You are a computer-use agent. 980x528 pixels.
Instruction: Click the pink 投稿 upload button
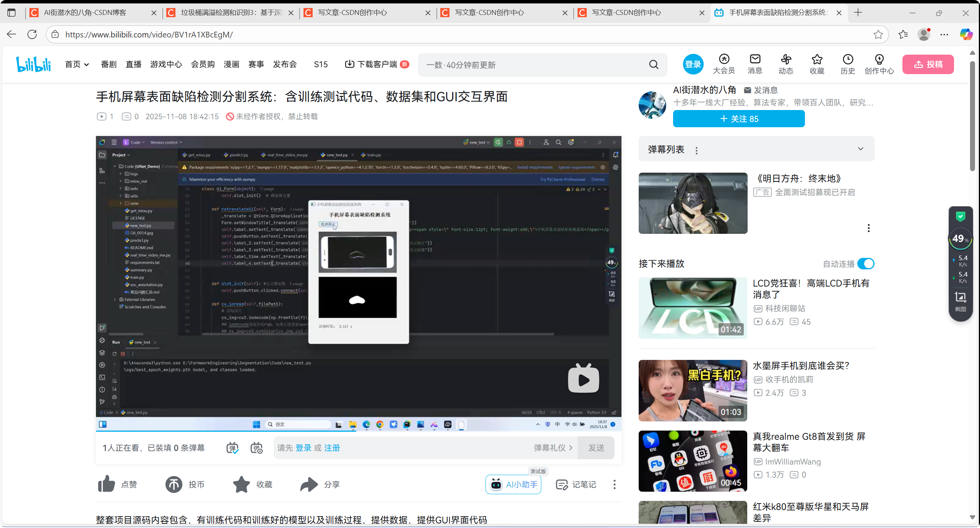[928, 64]
